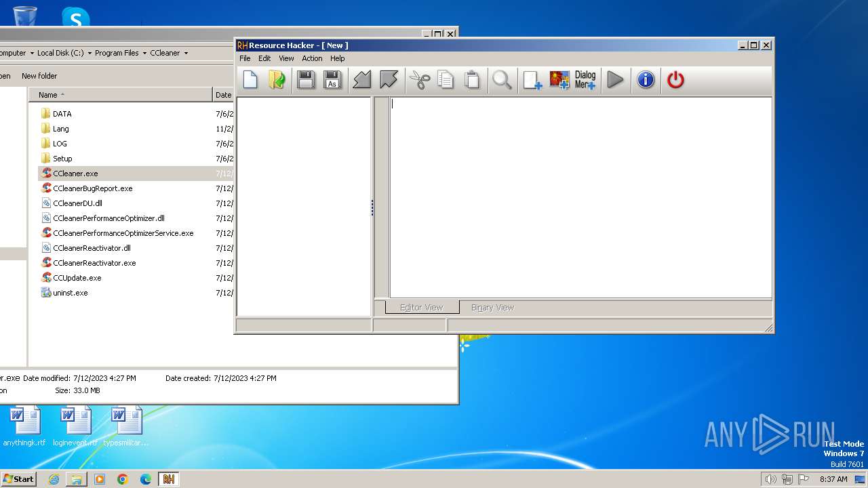Click the Paste clipboard icon
Screen dimensions: 868x488
point(472,80)
